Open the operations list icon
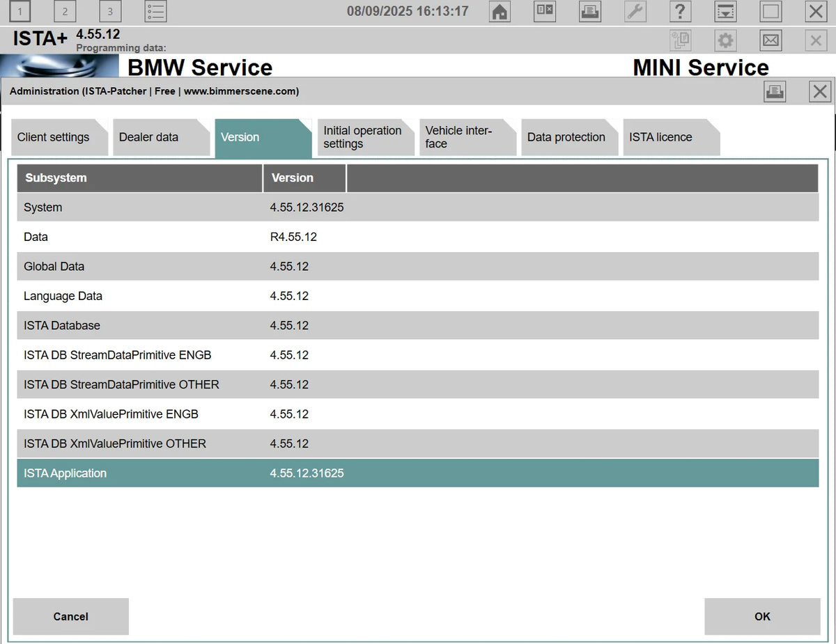The width and height of the screenshot is (836, 644). click(155, 11)
